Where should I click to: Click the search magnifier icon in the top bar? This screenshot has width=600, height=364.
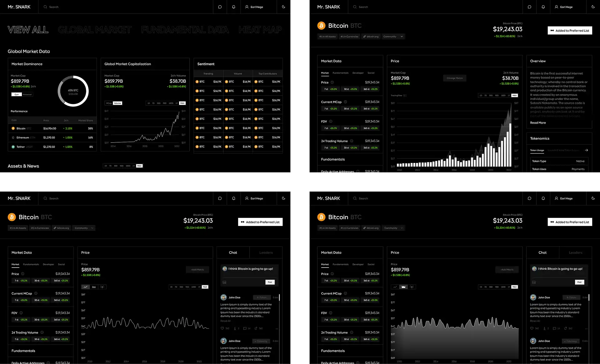coord(45,7)
